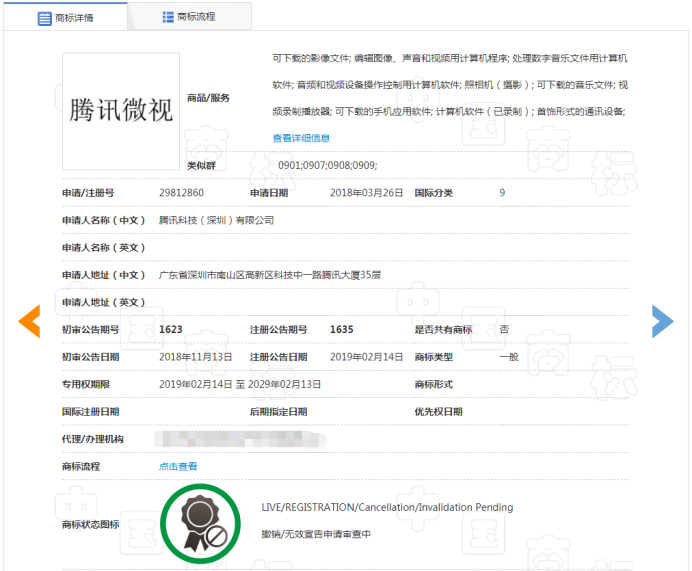Screen dimensions: 692x571
Task: Click the 申请/注册号 label
Action: point(88,193)
